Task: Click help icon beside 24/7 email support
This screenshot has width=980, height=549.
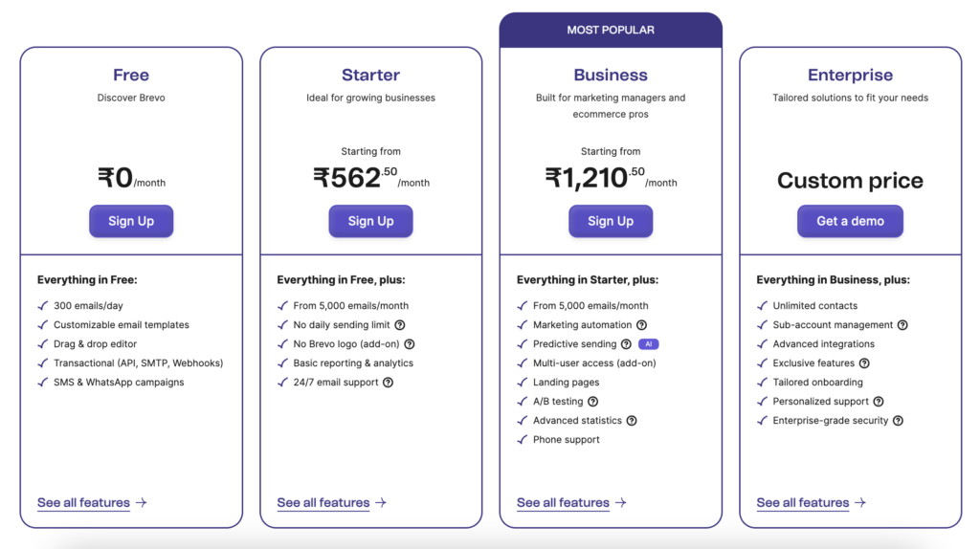Action: [388, 383]
